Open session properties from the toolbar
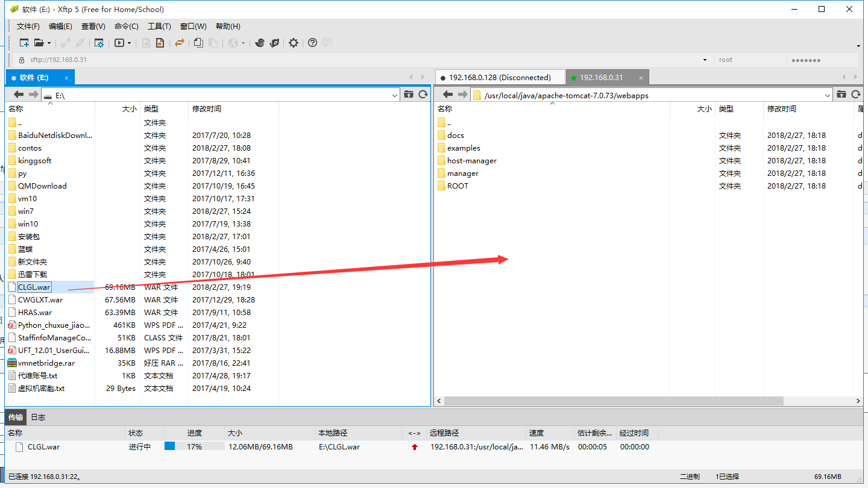The height and width of the screenshot is (488, 868). point(99,43)
